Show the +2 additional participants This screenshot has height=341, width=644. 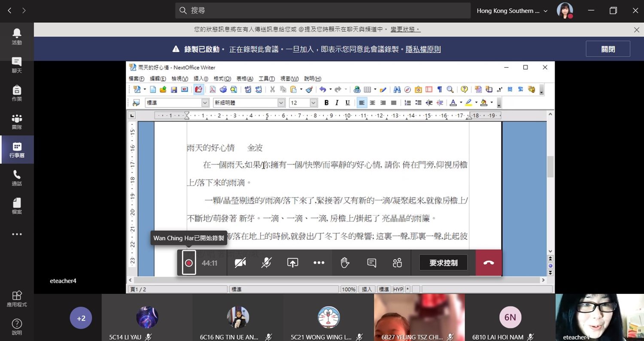[x=81, y=318]
